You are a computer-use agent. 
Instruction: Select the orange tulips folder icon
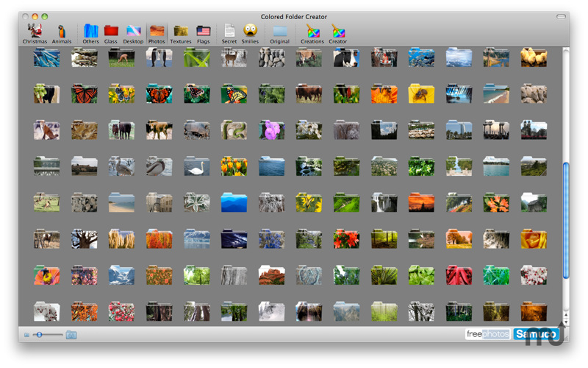[234, 166]
